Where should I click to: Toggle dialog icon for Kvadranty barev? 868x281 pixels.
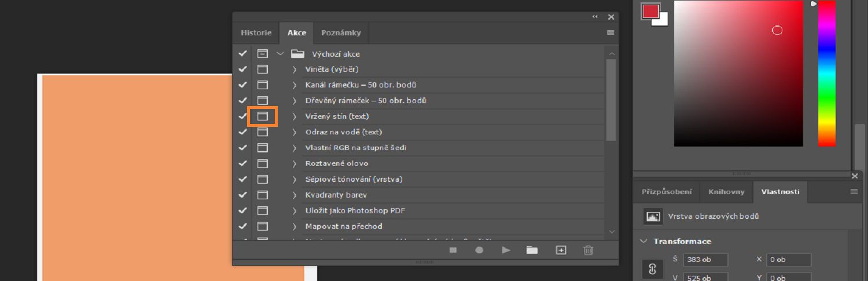263,195
